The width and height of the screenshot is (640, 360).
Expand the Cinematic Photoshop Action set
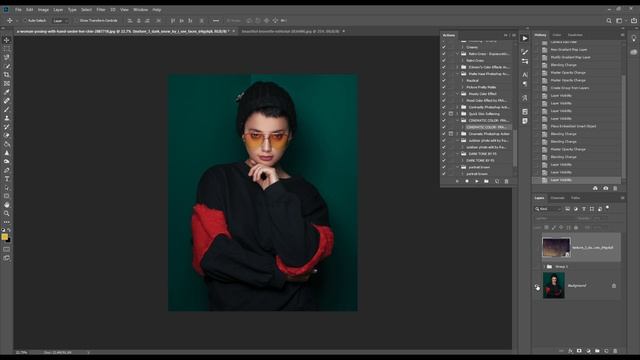click(458, 134)
